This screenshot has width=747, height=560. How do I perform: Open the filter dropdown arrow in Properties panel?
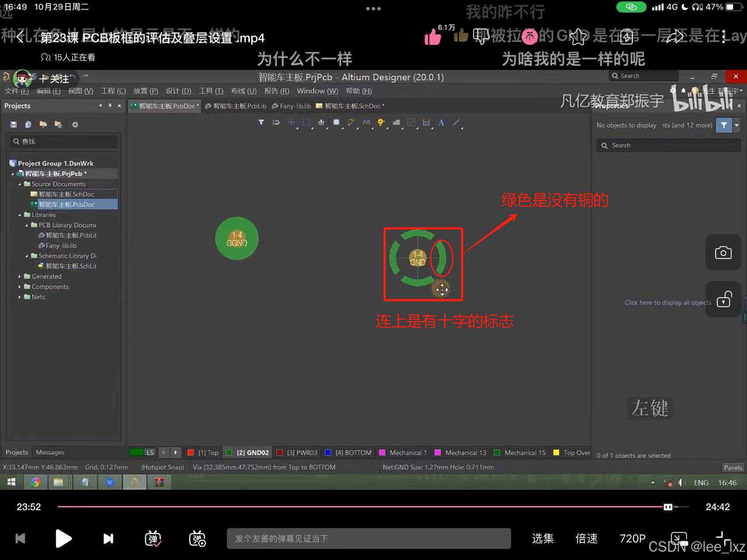pos(736,126)
